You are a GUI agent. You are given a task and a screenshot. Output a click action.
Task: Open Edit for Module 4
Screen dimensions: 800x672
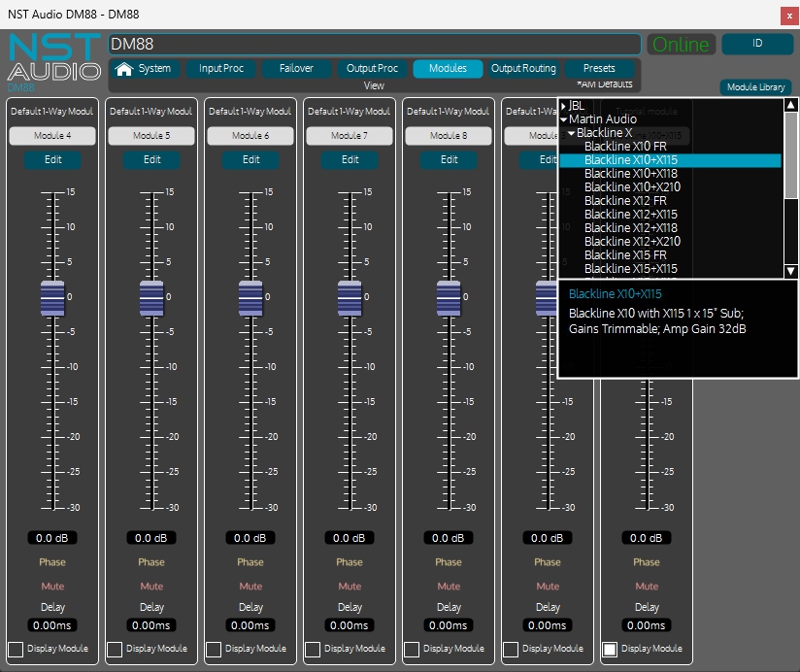point(52,159)
